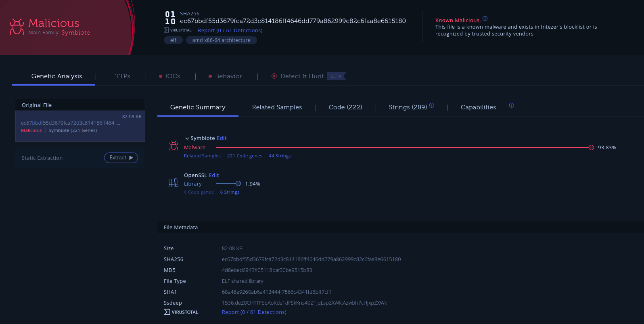Click VirusTotal logo in File Metadata
Image resolution: width=644 pixels, height=324 pixels.
coord(181,312)
